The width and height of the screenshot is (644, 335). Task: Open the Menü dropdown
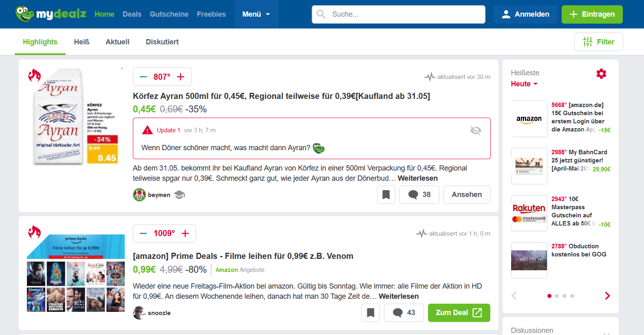point(256,14)
